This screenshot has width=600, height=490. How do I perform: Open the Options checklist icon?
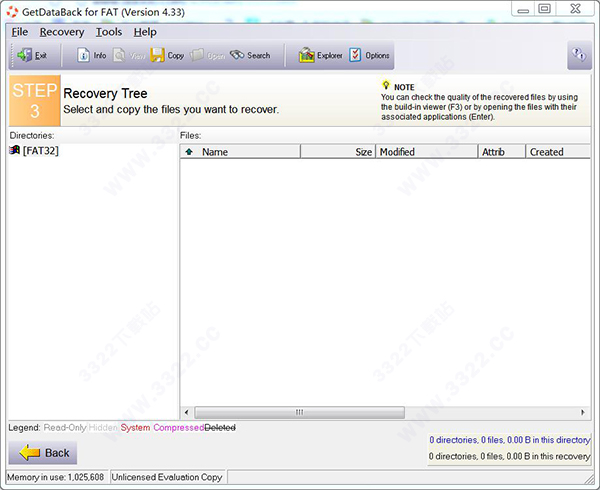point(355,55)
